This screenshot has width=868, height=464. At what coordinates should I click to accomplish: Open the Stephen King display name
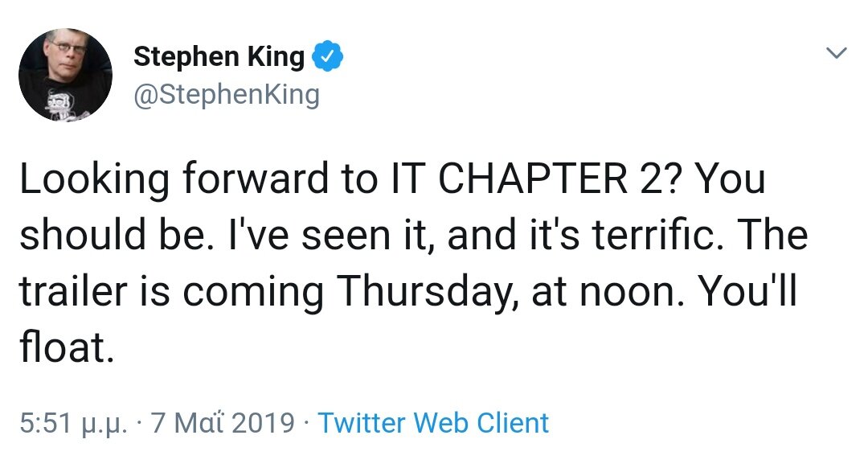pos(219,56)
